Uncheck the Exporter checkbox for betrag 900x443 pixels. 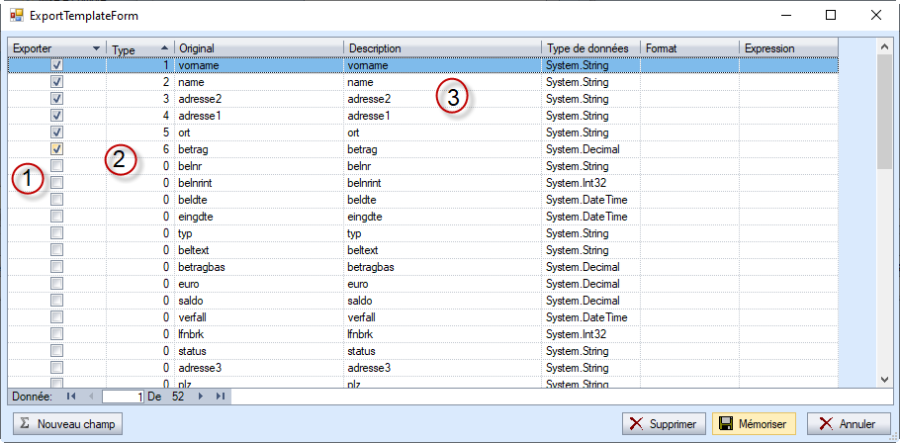[x=57, y=149]
